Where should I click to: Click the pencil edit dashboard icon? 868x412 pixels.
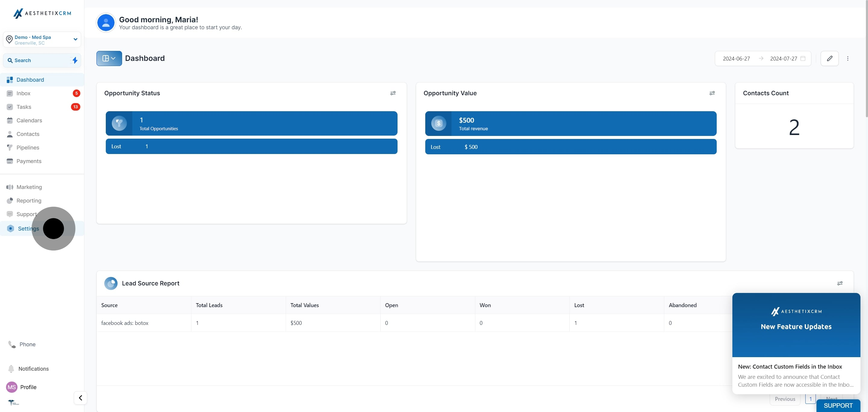pos(829,58)
